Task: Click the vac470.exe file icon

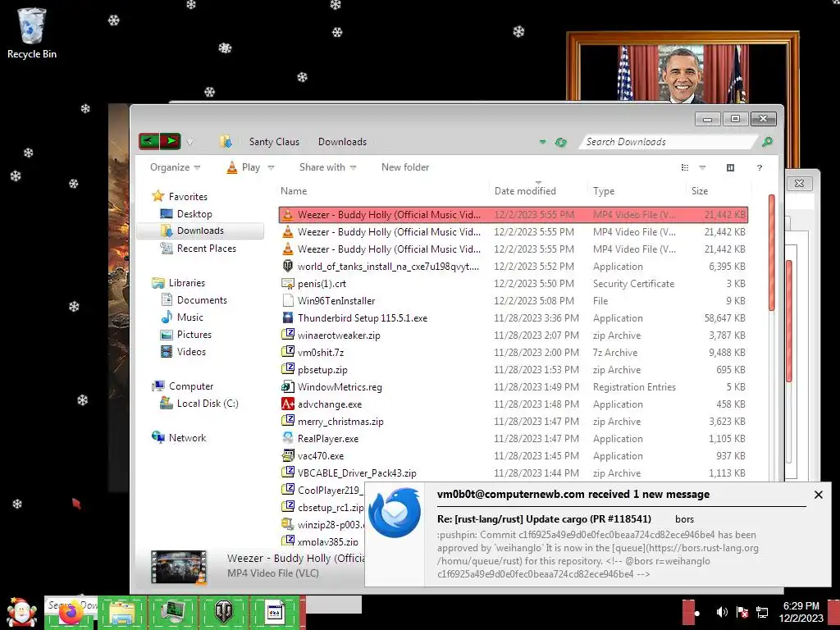Action: coord(288,456)
